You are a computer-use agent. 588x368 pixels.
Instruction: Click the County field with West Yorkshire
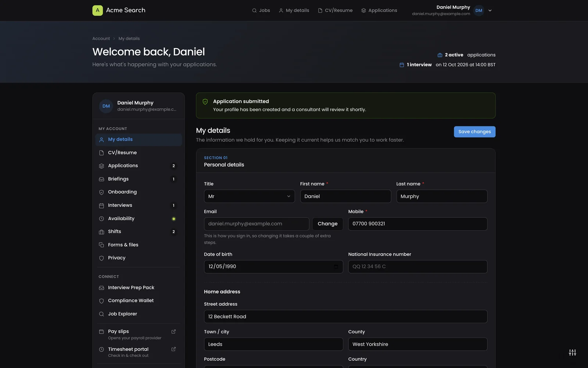point(417,344)
